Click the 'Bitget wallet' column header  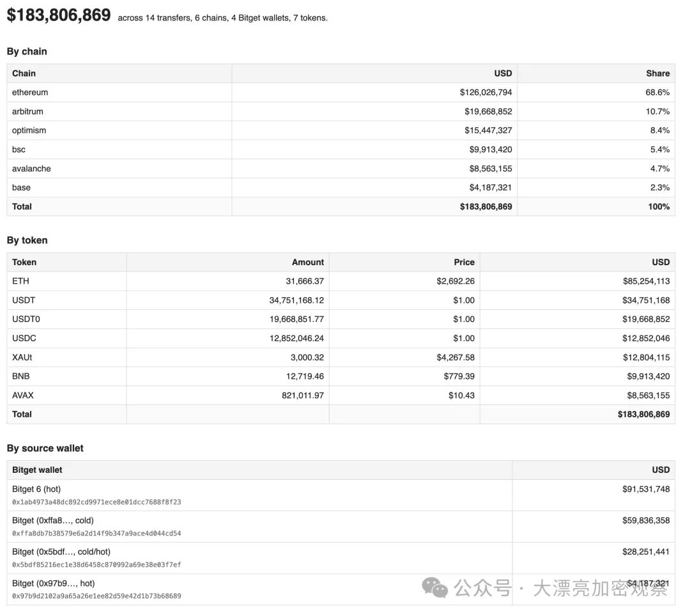[x=37, y=470]
